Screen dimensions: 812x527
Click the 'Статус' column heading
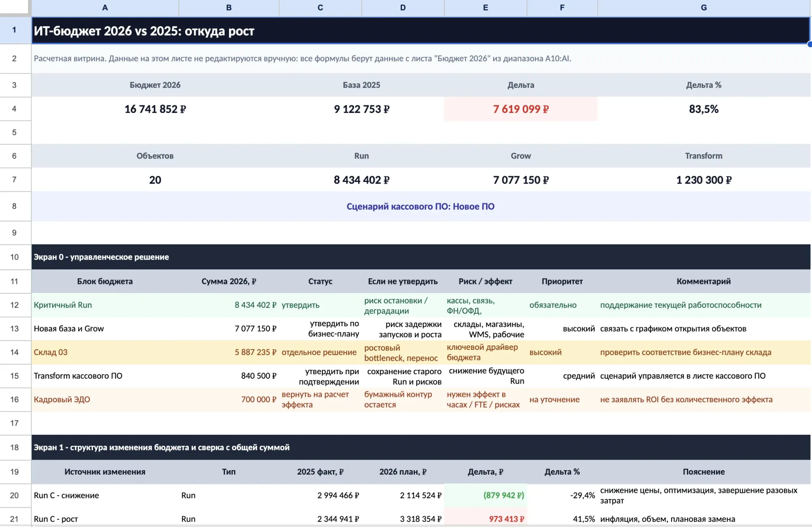coord(320,281)
